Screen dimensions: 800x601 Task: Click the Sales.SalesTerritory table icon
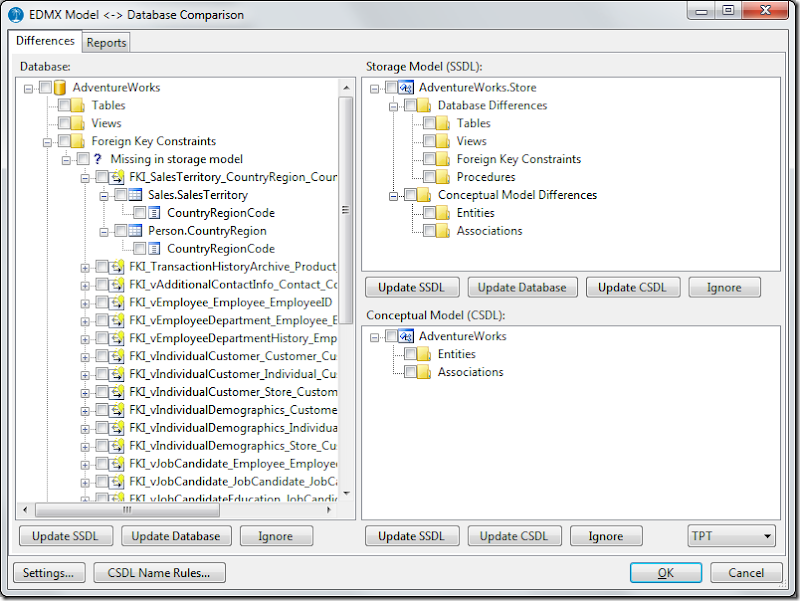click(135, 195)
